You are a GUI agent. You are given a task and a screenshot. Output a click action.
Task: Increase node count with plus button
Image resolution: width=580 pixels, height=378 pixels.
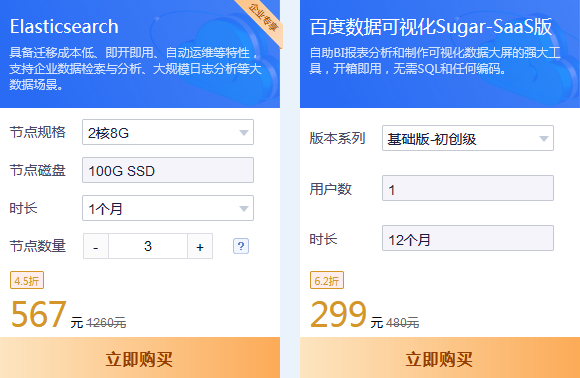point(200,246)
